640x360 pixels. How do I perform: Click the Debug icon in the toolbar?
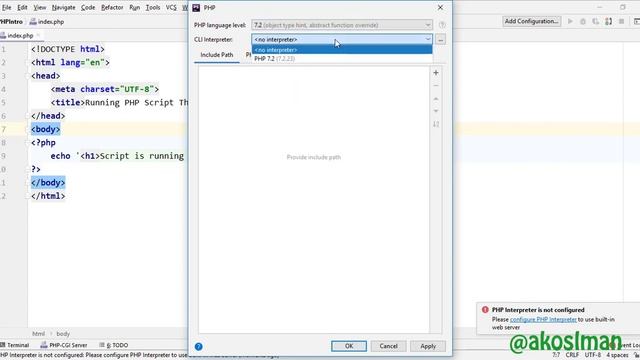583,21
